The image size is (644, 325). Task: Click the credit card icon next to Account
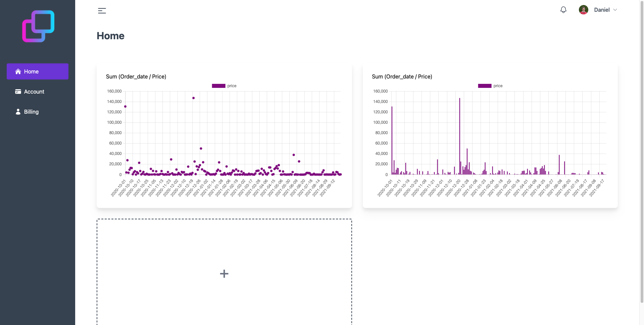[x=18, y=91]
